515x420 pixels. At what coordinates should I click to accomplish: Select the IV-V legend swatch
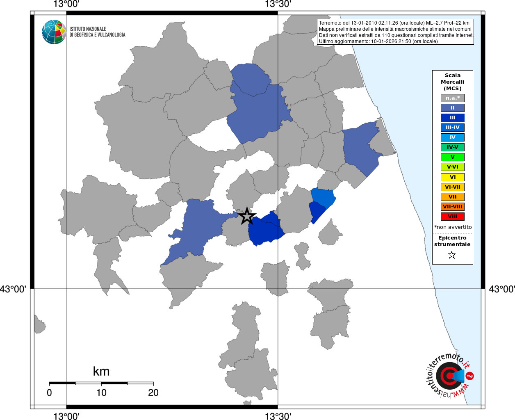pyautogui.click(x=453, y=147)
